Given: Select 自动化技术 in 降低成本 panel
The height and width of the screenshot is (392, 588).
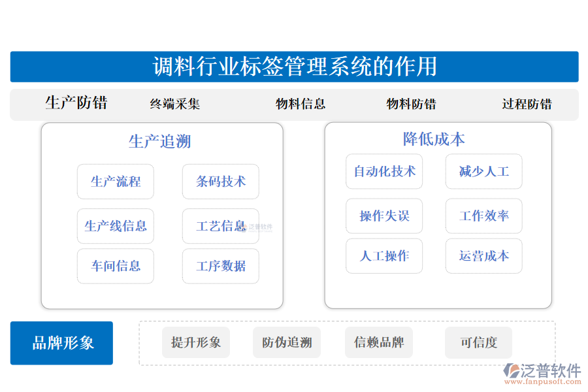Looking at the screenshot, I should tap(384, 171).
